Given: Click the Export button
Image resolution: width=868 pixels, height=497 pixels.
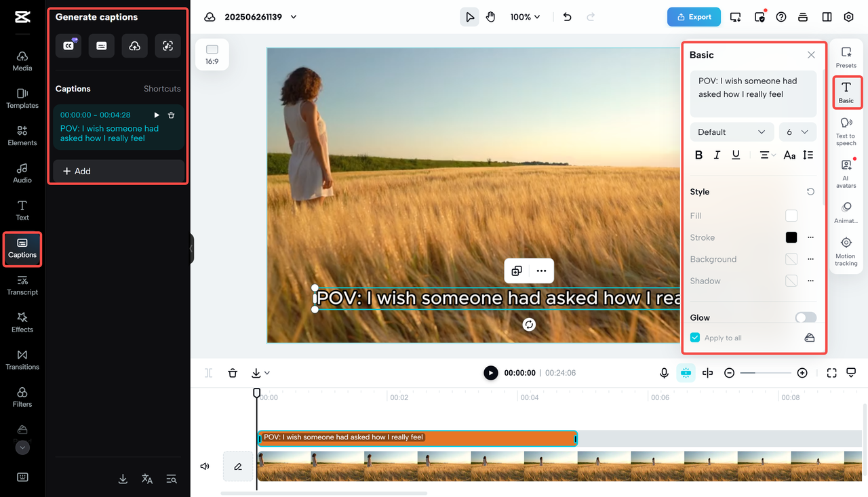Looking at the screenshot, I should [694, 16].
